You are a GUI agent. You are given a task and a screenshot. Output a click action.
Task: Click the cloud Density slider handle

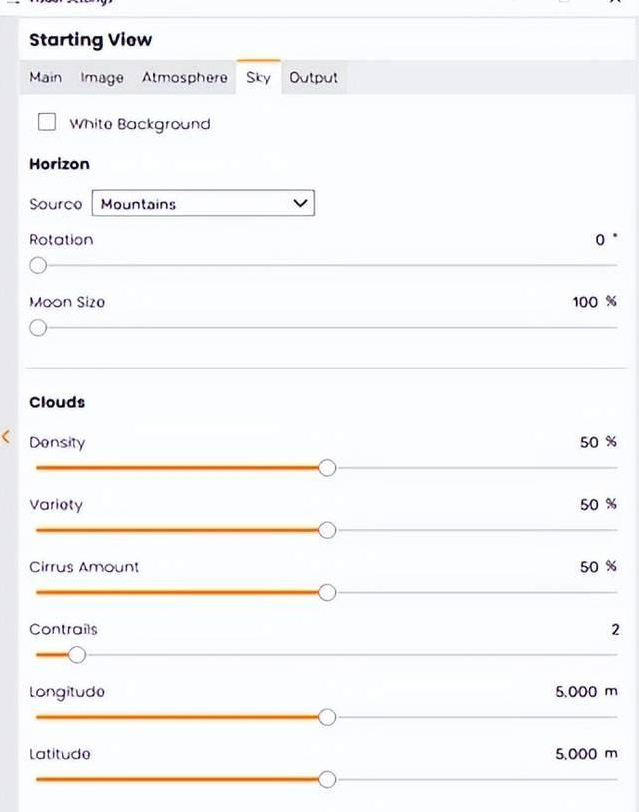point(327,468)
